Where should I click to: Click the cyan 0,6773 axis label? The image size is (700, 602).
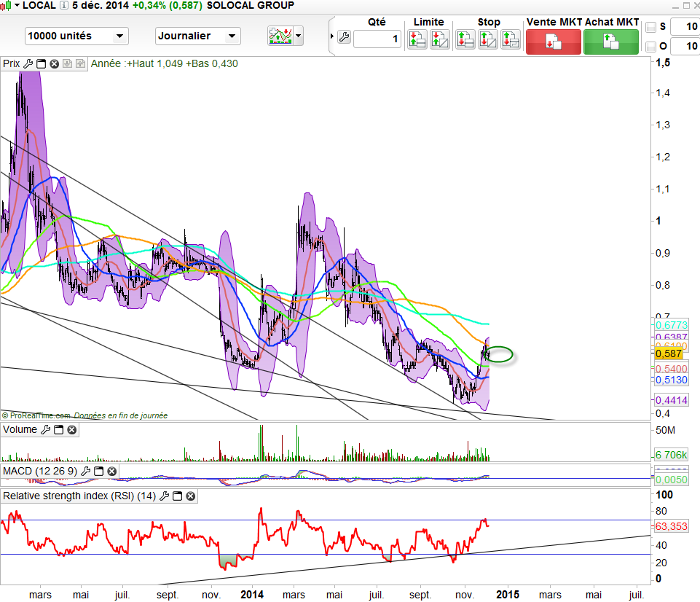(672, 325)
